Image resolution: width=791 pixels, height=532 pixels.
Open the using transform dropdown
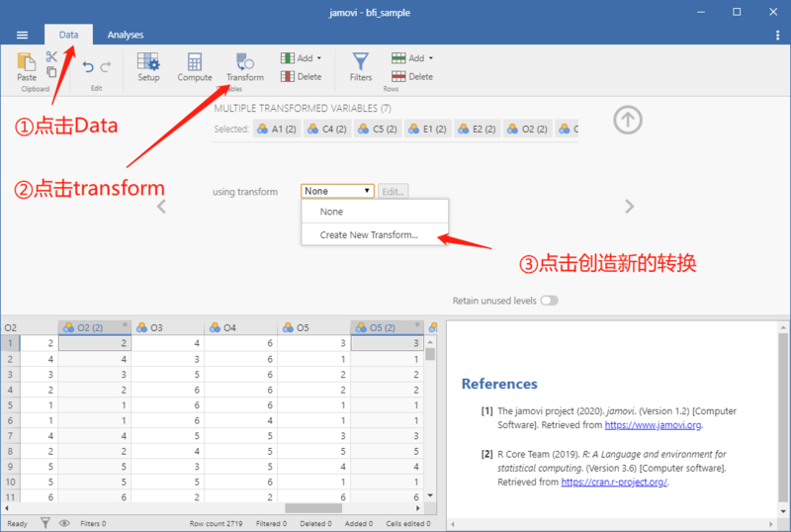[x=337, y=191]
